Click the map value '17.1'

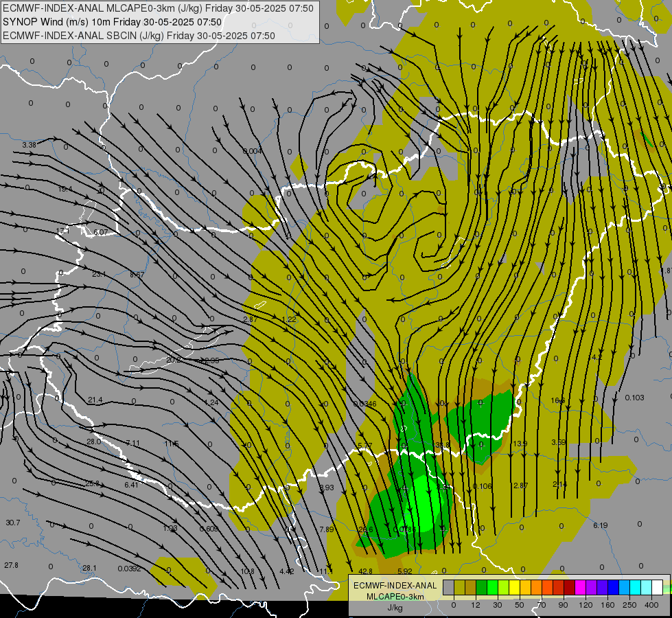click(62, 231)
